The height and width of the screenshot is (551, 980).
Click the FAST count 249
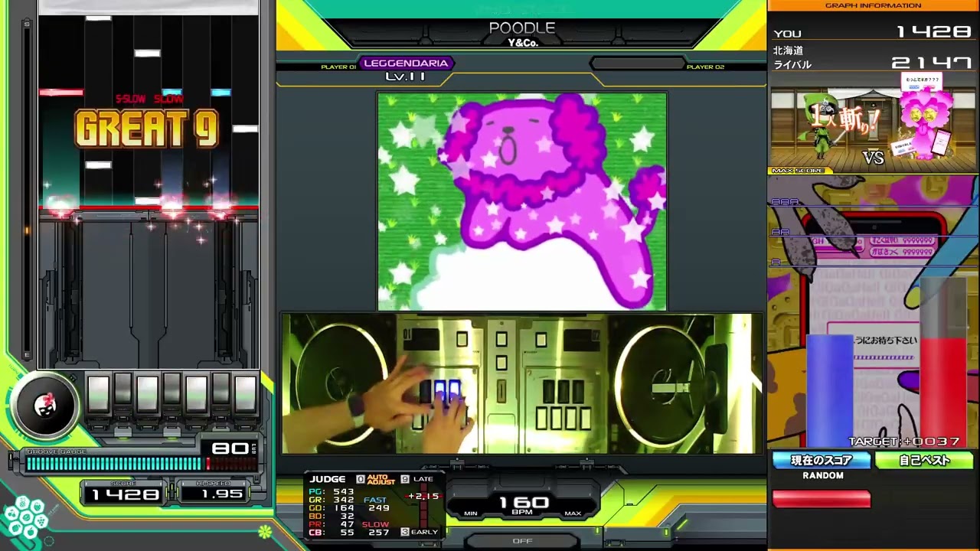379,508
